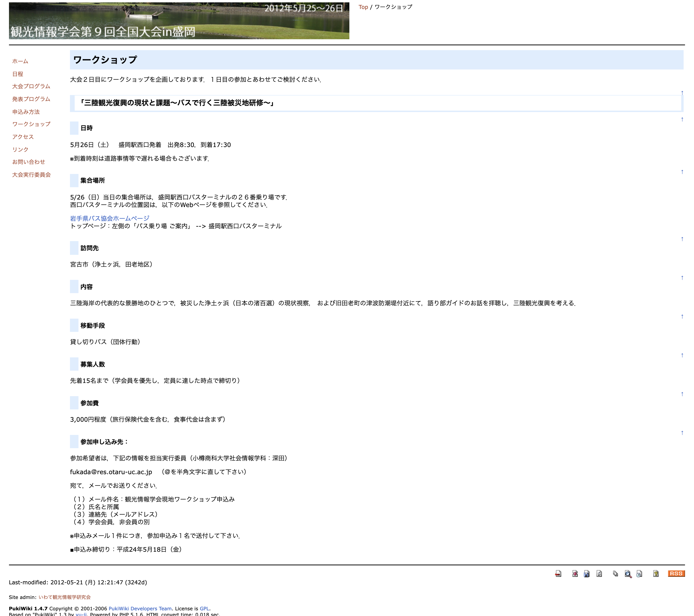
Task: Click the Top page icon with red arrow
Action: tap(558, 573)
